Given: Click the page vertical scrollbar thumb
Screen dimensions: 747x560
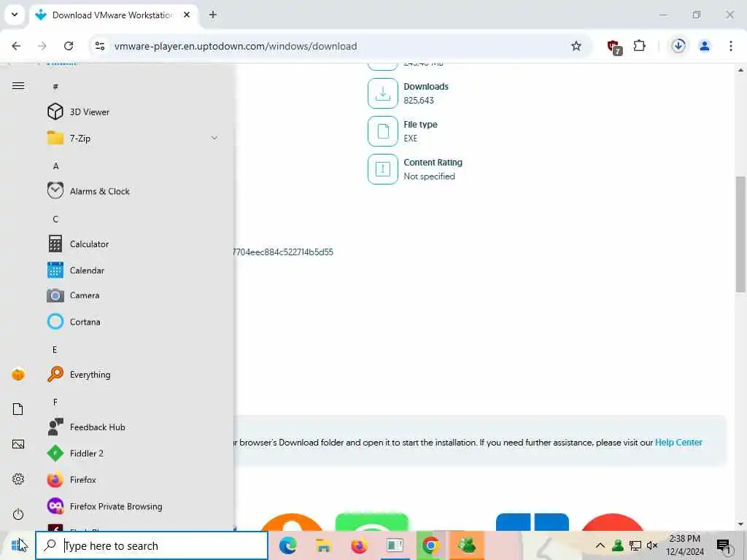Looking at the screenshot, I should (740, 234).
